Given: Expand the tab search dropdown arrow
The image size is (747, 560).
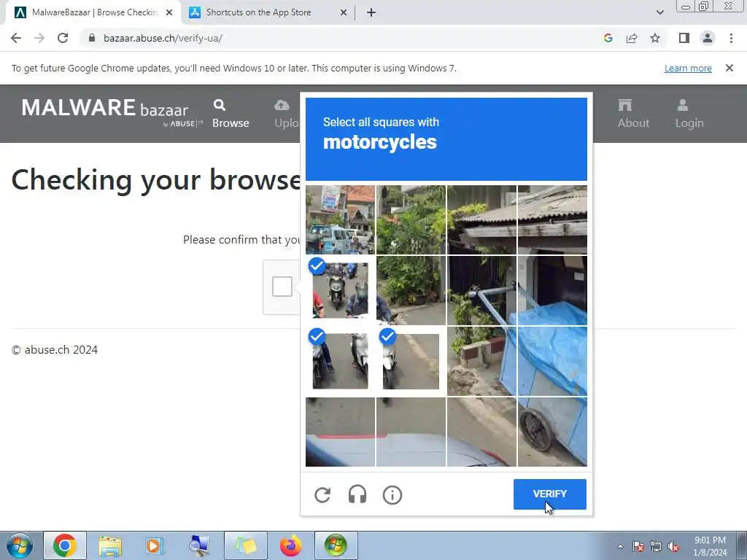Looking at the screenshot, I should click(x=659, y=12).
